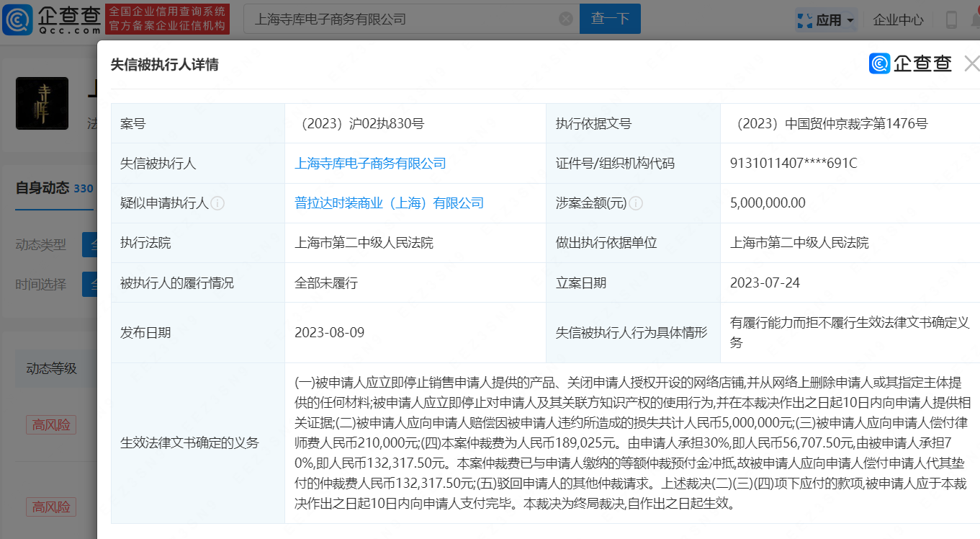Click the 失信被执行人详情 dialog title
This screenshot has height=539, width=980.
coord(165,65)
